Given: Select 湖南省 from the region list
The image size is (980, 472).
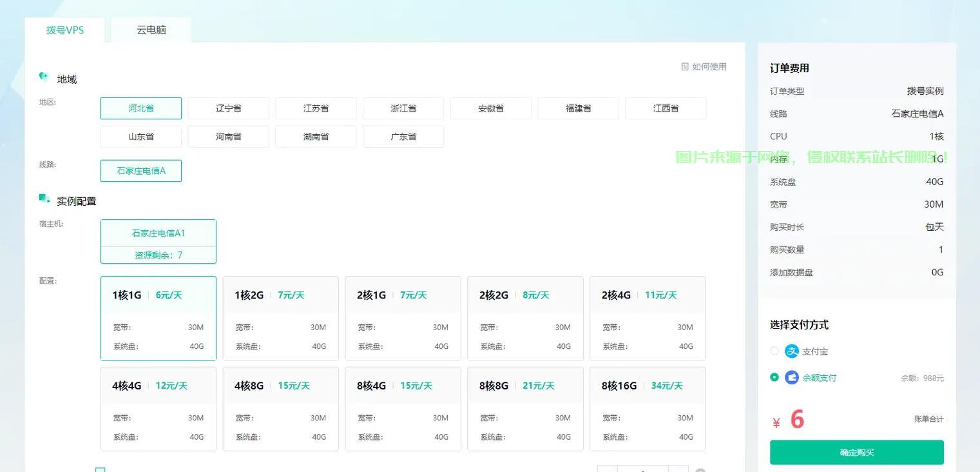Looking at the screenshot, I should (316, 137).
